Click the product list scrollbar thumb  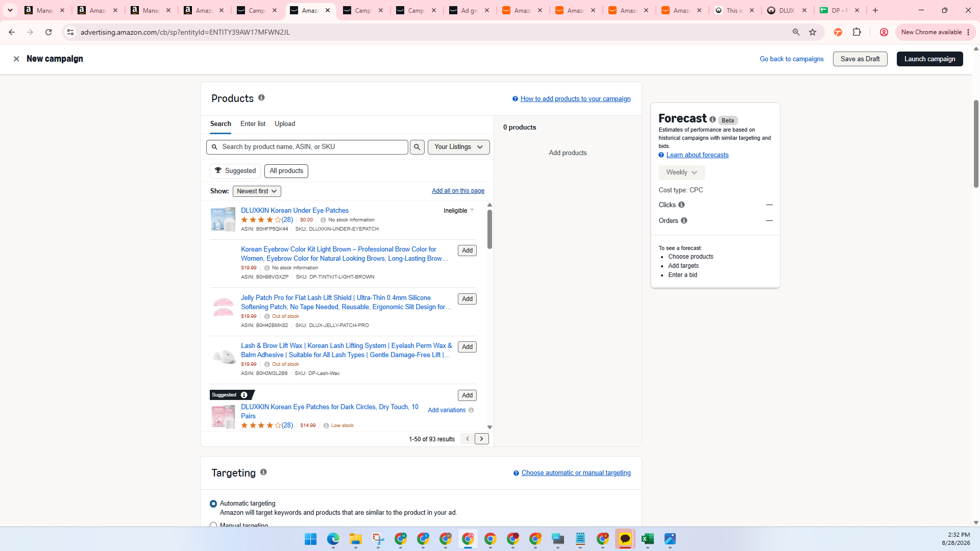tap(489, 230)
